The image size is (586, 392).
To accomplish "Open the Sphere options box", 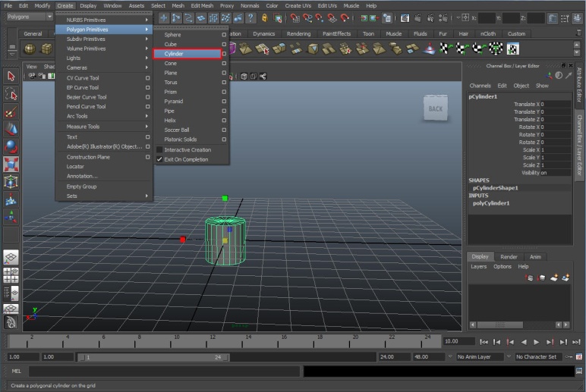I will [x=224, y=35].
